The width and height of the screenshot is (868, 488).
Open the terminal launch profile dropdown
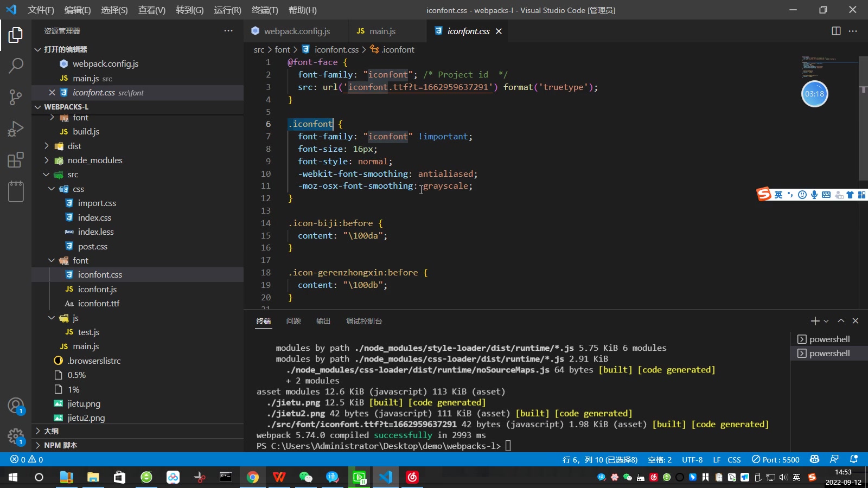click(826, 321)
